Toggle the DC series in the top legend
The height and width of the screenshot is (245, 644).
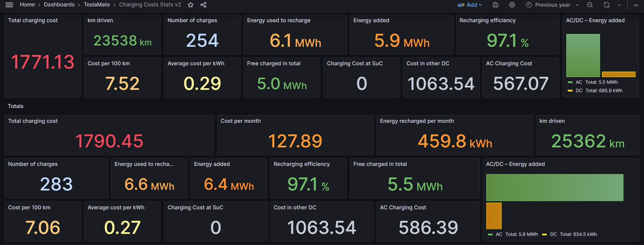pyautogui.click(x=579, y=91)
